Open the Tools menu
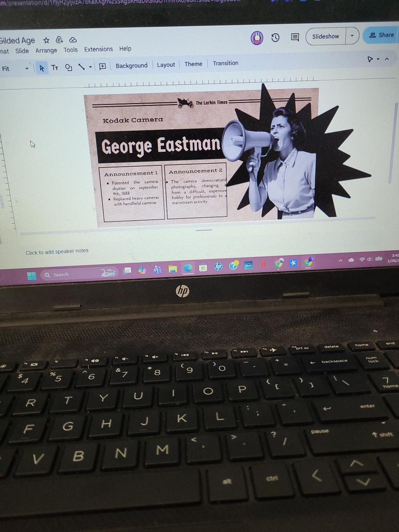Screen dimensions: 399x532 point(71,50)
